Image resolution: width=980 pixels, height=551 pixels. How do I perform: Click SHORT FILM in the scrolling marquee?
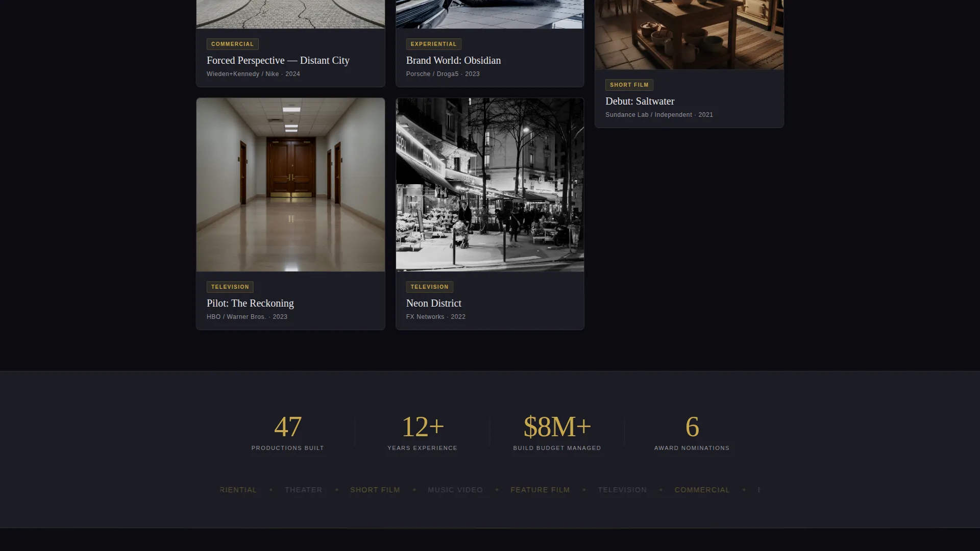[x=375, y=490]
